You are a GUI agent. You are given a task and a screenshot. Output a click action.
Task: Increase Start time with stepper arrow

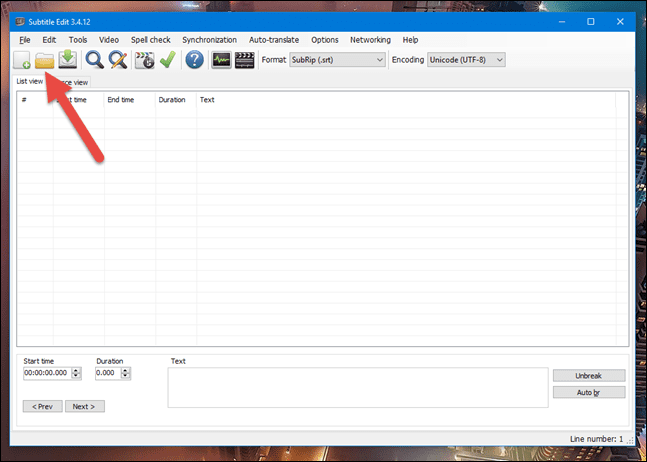point(76,370)
